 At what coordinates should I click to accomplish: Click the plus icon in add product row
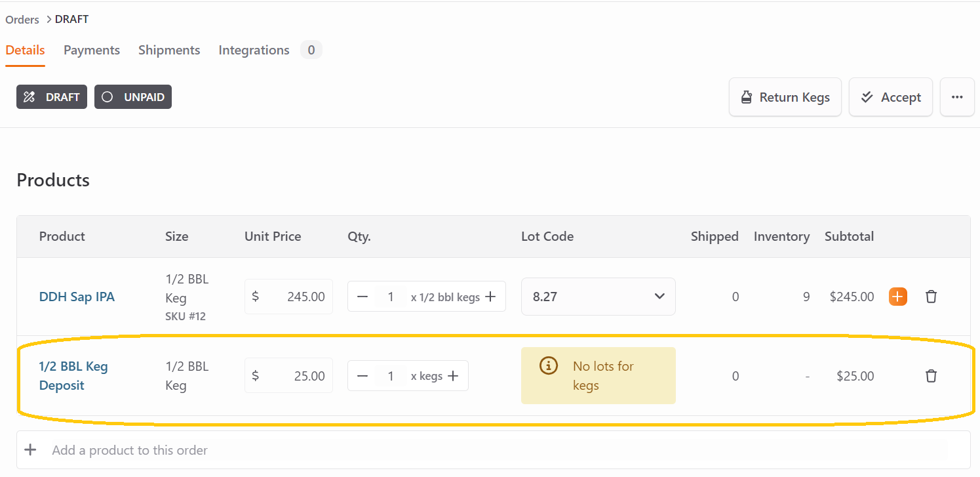click(x=30, y=449)
